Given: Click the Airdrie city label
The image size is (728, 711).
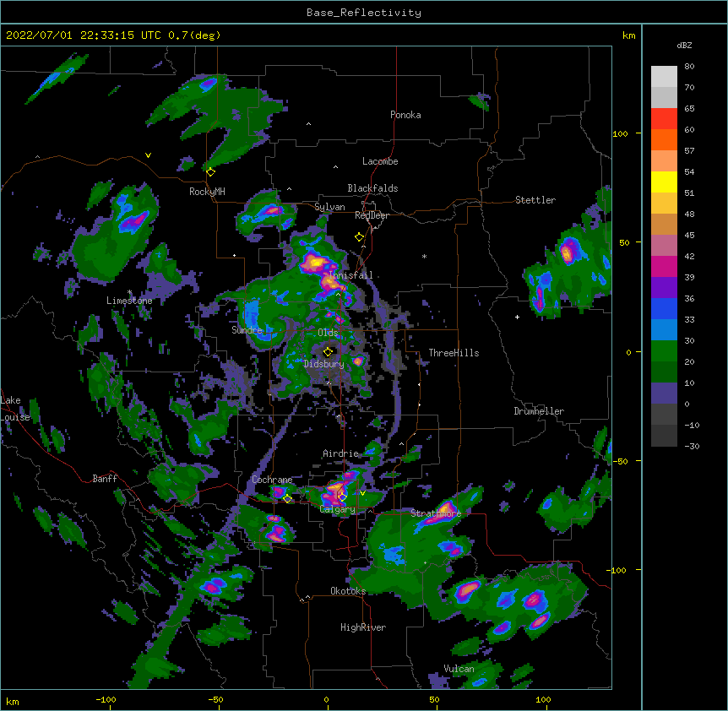Looking at the screenshot, I should coord(340,453).
